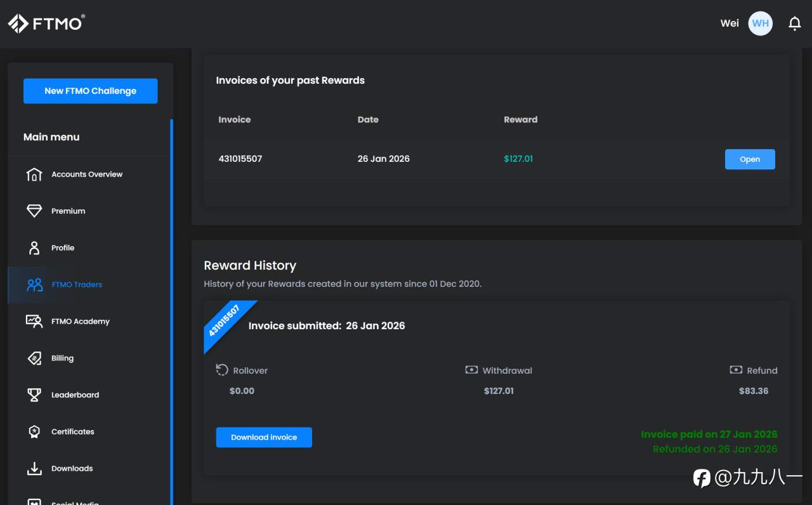Click the Downloads arrow icon

coord(34,469)
